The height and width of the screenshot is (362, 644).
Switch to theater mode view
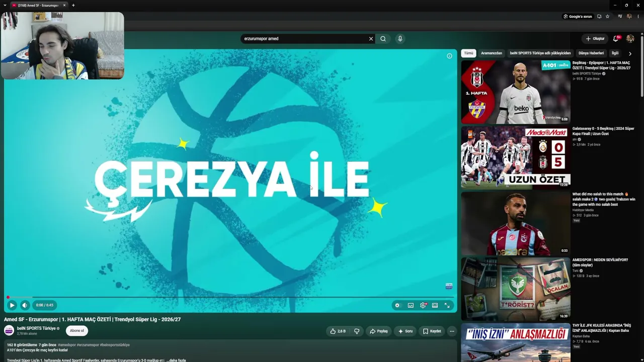click(x=435, y=305)
